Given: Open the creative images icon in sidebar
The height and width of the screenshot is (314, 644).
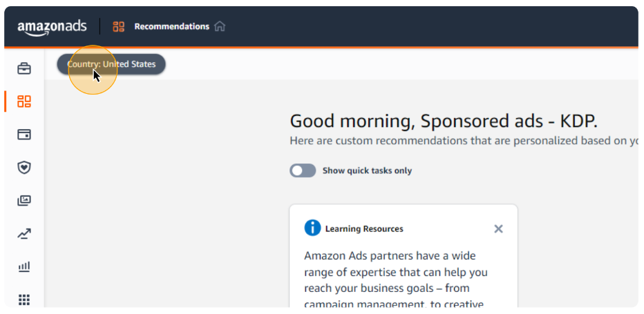Looking at the screenshot, I should point(24,201).
